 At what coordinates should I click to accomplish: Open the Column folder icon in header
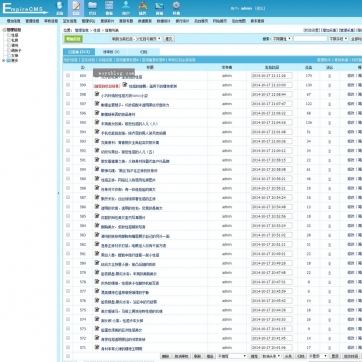[x=92, y=8]
